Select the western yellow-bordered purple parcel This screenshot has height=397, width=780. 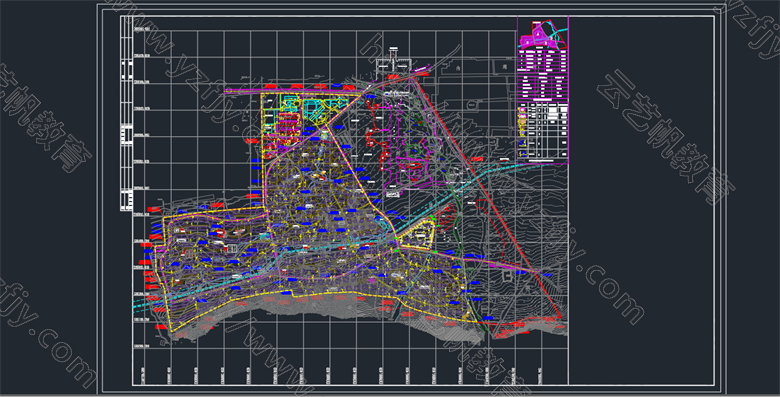214,269
